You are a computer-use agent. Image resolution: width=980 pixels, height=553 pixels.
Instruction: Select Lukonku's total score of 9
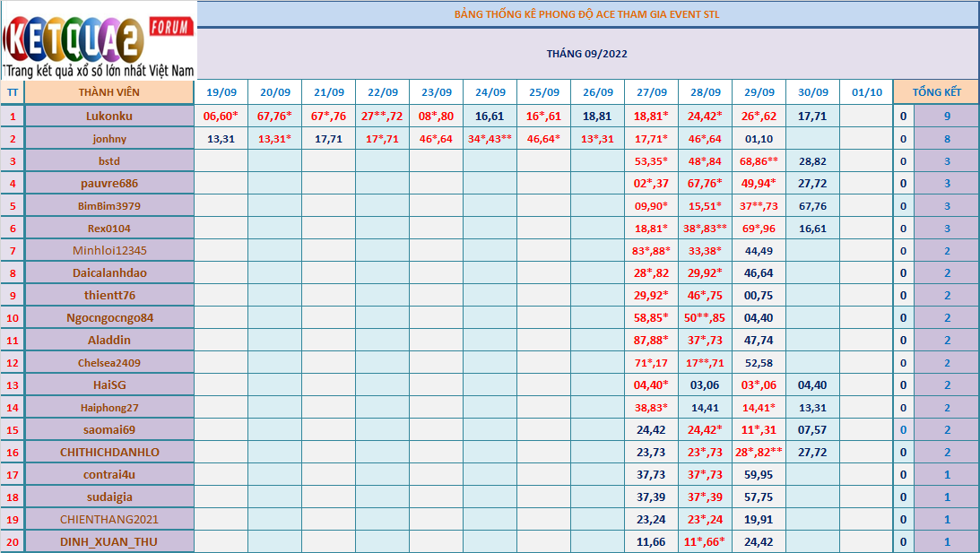click(947, 116)
